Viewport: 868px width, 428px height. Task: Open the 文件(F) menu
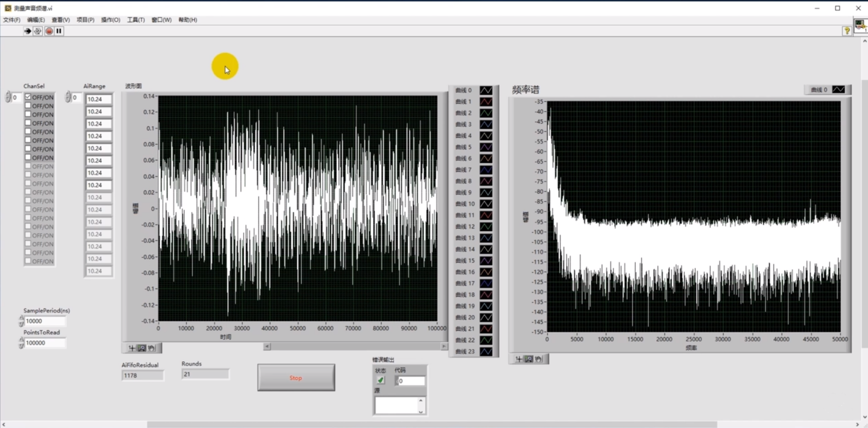click(12, 20)
